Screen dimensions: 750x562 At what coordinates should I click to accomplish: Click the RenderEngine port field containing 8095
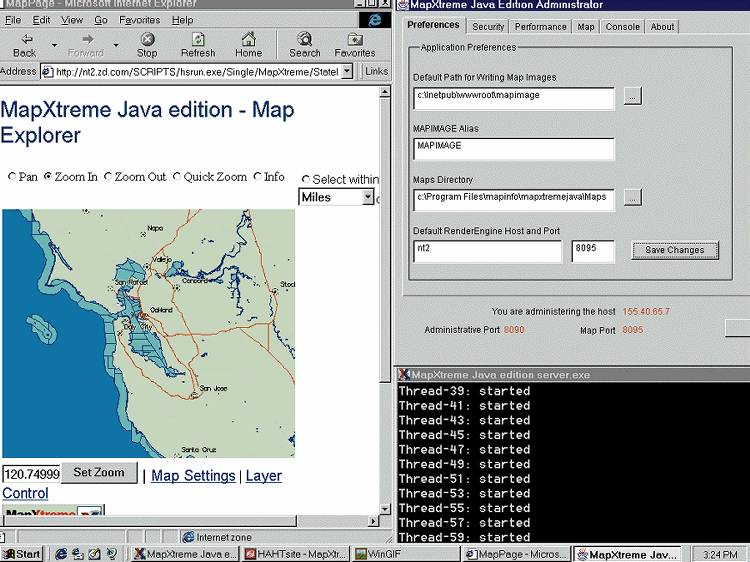(593, 252)
